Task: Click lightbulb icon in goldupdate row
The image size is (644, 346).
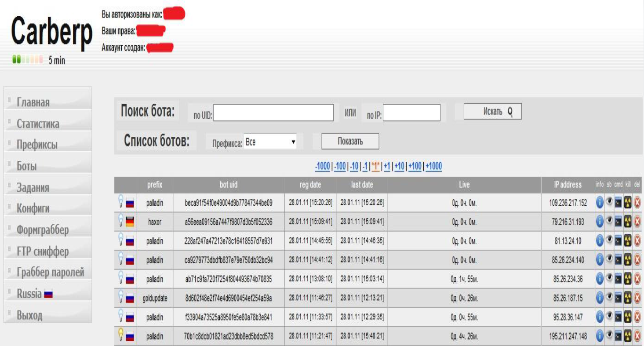Action: point(120,297)
